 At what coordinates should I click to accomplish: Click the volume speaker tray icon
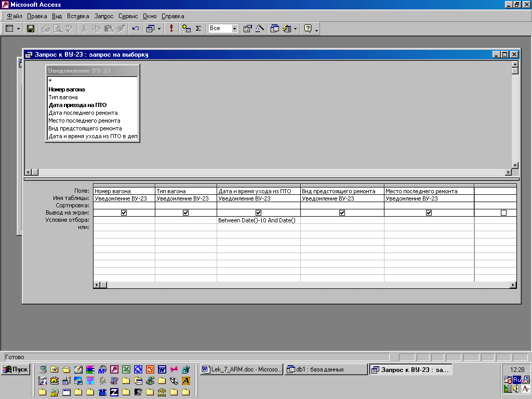516,389
